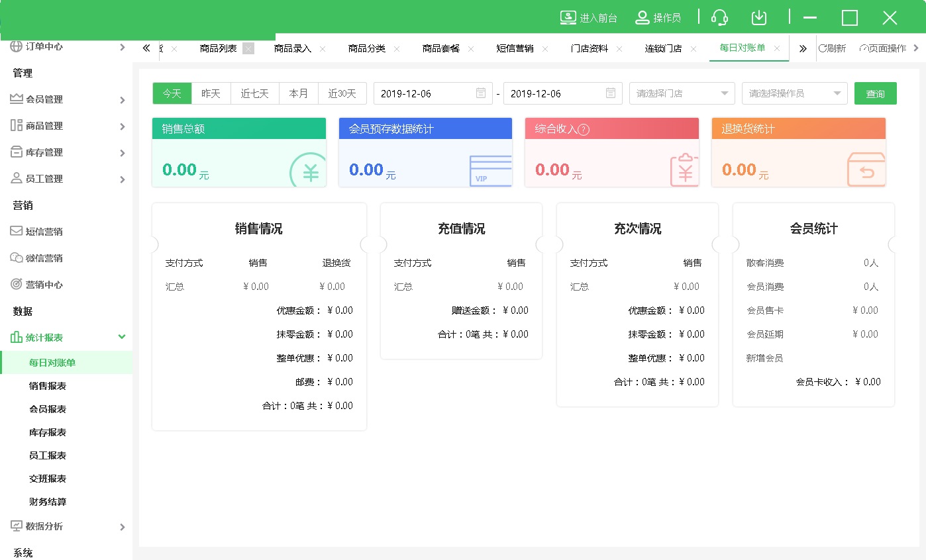Switch to the 门店资料 tab

[589, 48]
